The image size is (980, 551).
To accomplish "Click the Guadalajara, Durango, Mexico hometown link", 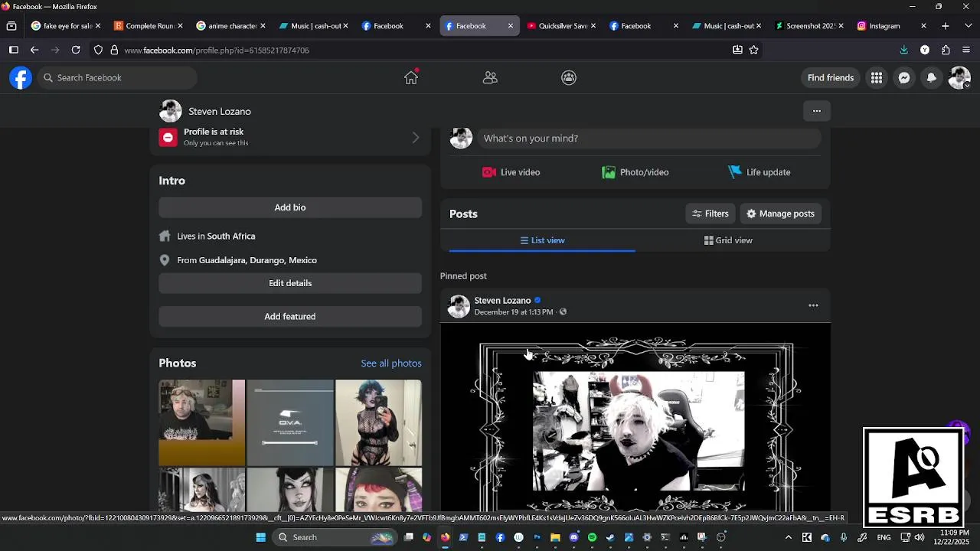I will pos(258,260).
